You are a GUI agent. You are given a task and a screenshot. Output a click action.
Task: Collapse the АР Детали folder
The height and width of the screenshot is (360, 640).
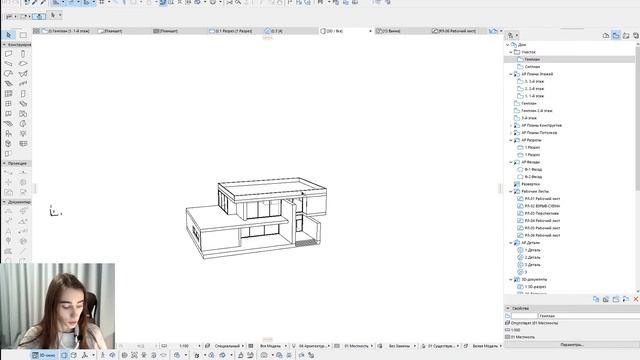pyautogui.click(x=511, y=243)
